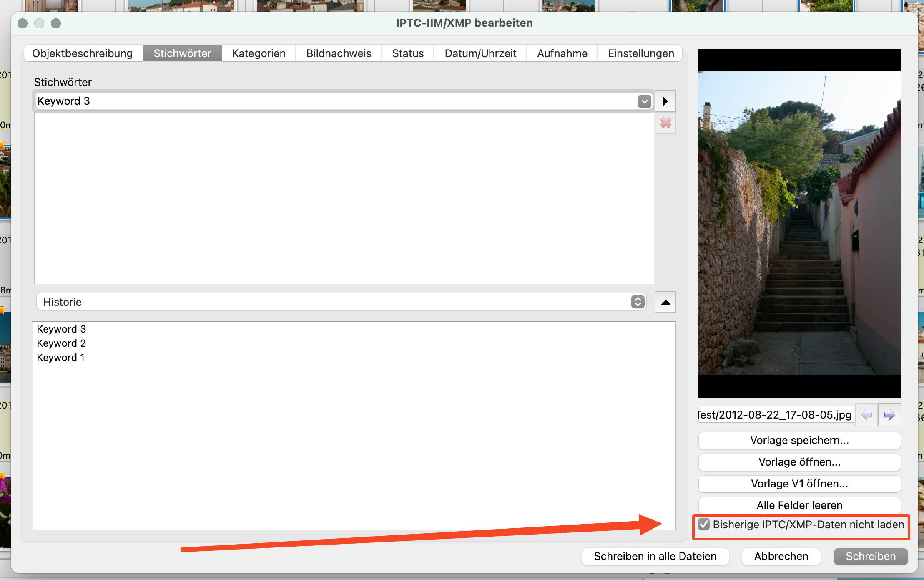
Task: Go to the Datum/Uhrzeit tab
Action: (480, 53)
